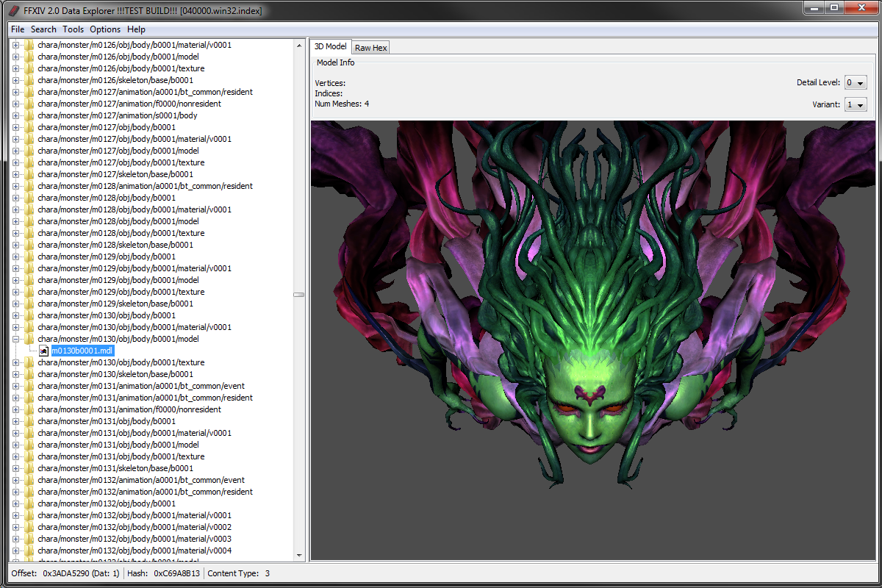This screenshot has width=882, height=588.
Task: Select chara/monster/m0132/obj/body/b0001/material/v0003 folder
Action: 135,539
